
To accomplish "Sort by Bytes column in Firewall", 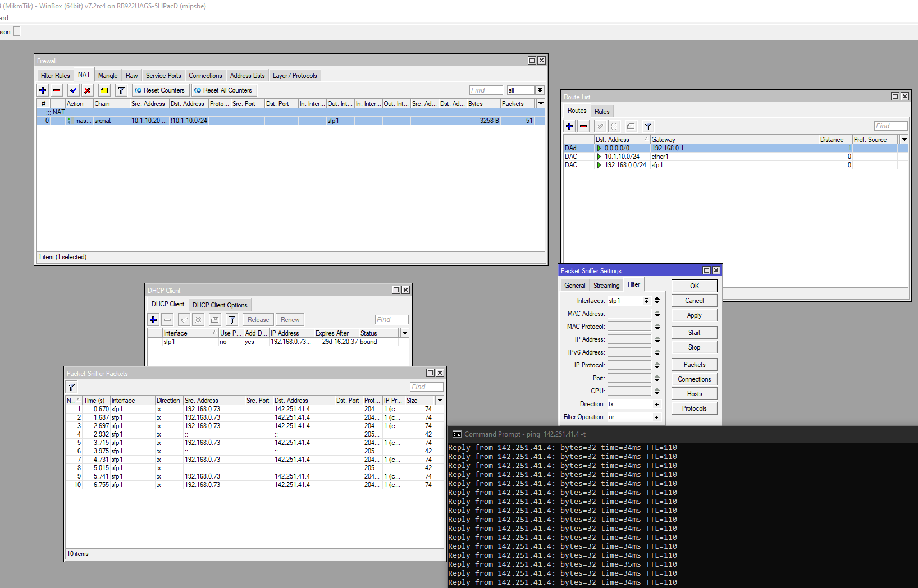I will (x=483, y=104).
